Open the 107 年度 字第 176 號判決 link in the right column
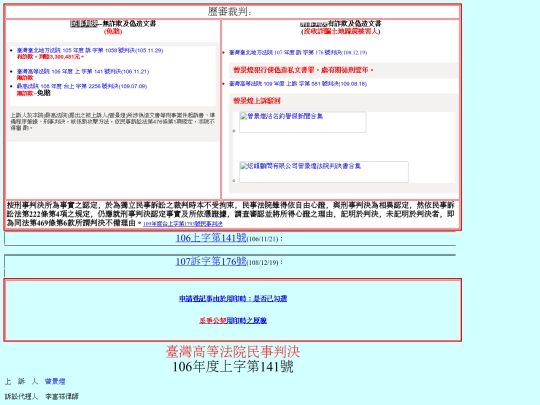 click(298, 53)
